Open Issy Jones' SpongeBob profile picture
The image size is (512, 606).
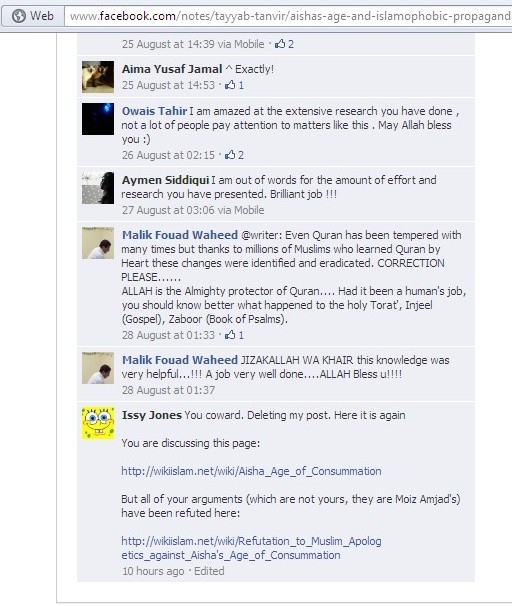coord(98,423)
